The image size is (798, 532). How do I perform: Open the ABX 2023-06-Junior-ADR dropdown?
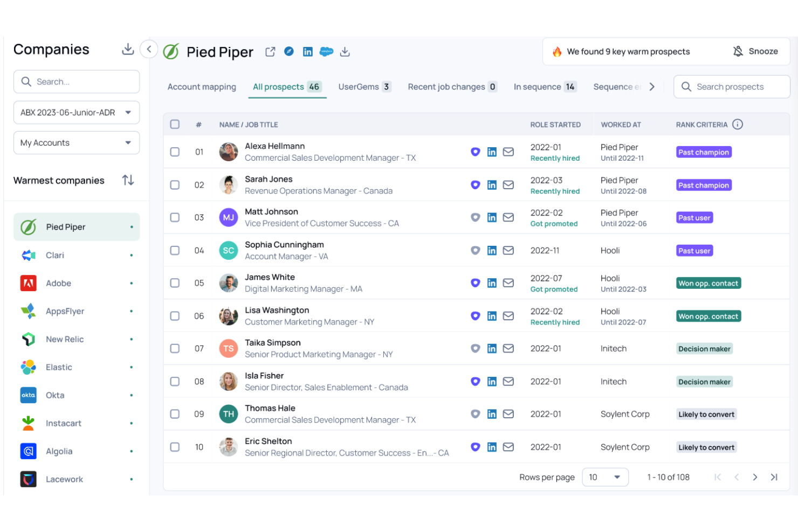76,112
